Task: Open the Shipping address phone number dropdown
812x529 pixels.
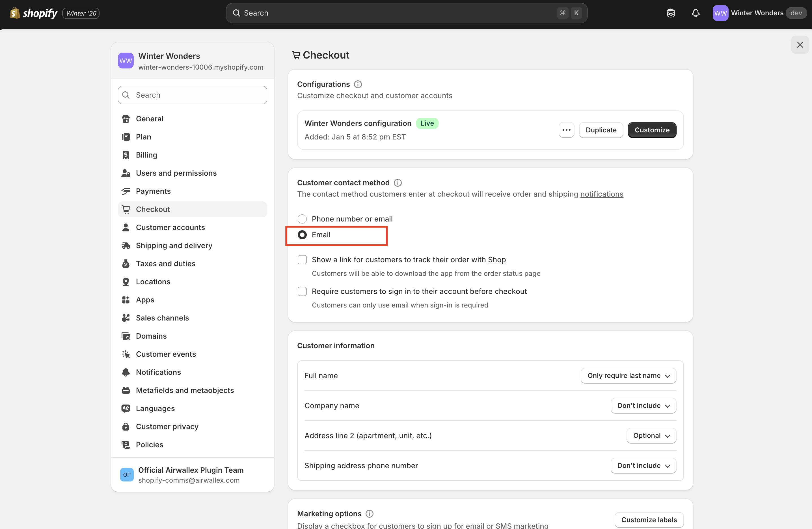Action: coord(643,466)
